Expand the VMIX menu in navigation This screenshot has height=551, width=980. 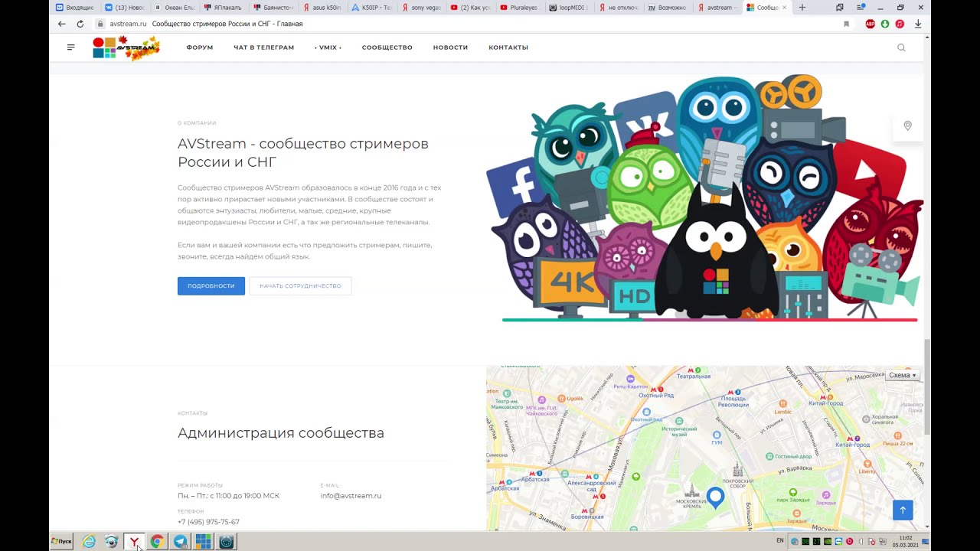tap(328, 47)
